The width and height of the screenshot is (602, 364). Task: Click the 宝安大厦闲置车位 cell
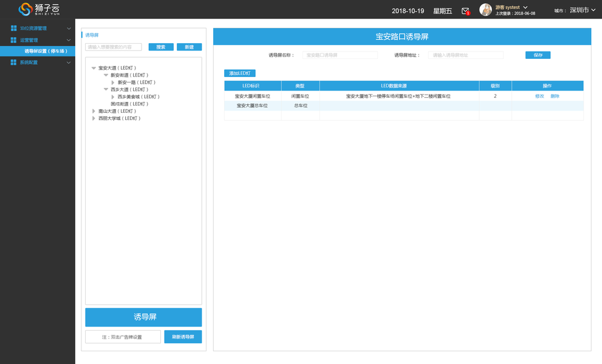[x=253, y=96]
